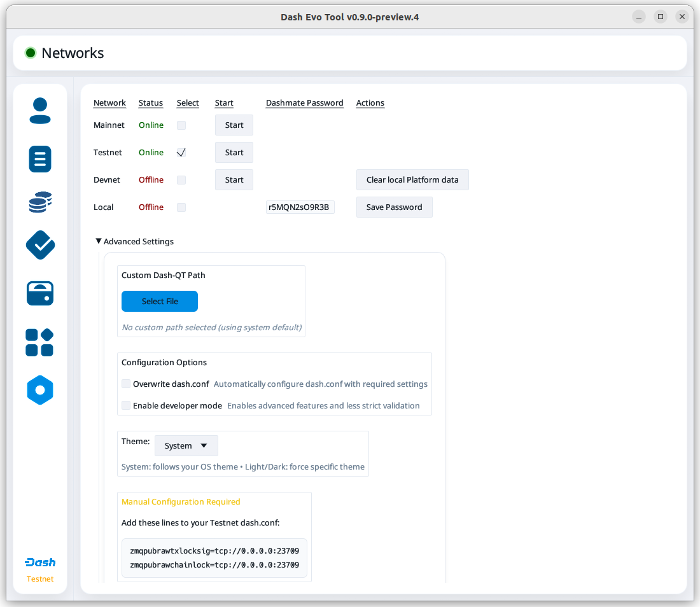Open the wallet icon in sidebar
This screenshot has height=607, width=700.
pos(40,293)
